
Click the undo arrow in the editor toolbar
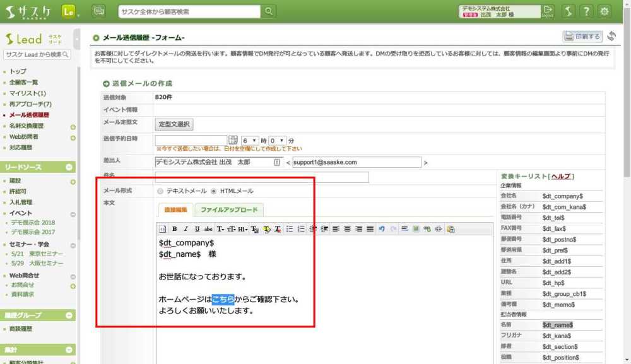pos(382,229)
